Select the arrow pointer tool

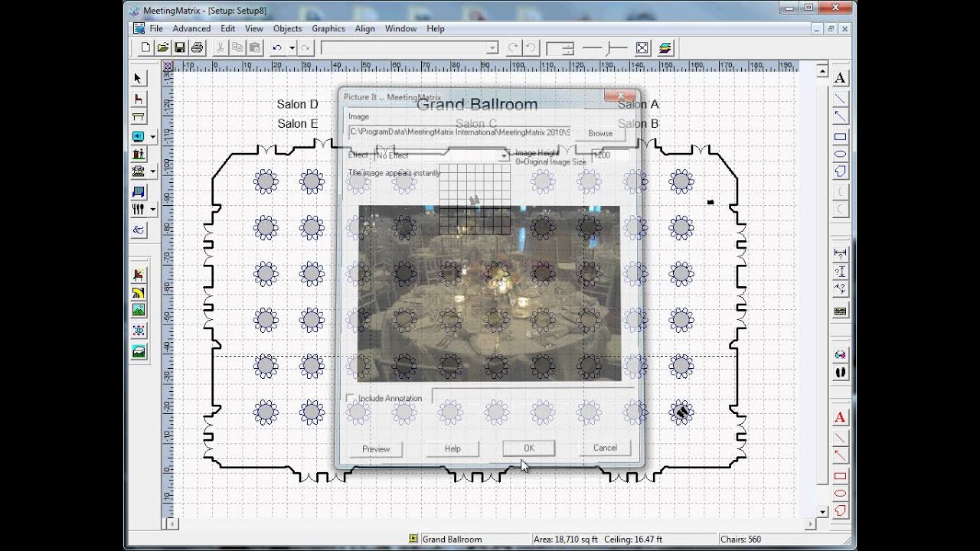click(x=139, y=78)
